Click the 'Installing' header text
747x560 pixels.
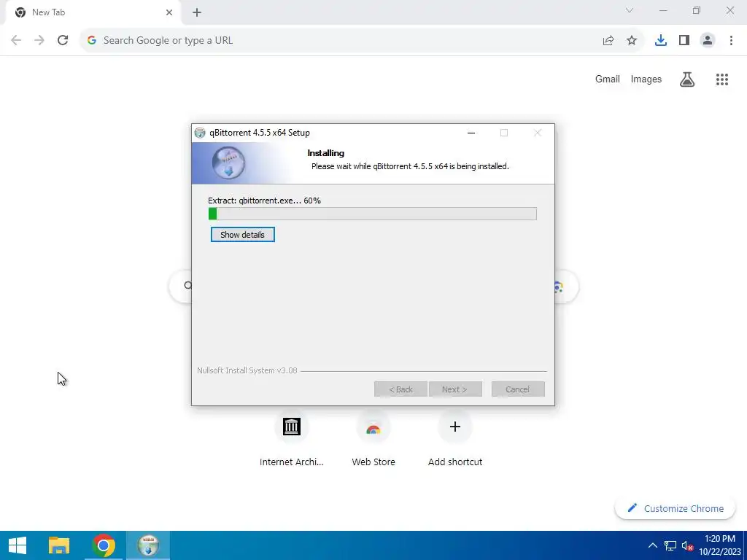326,153
